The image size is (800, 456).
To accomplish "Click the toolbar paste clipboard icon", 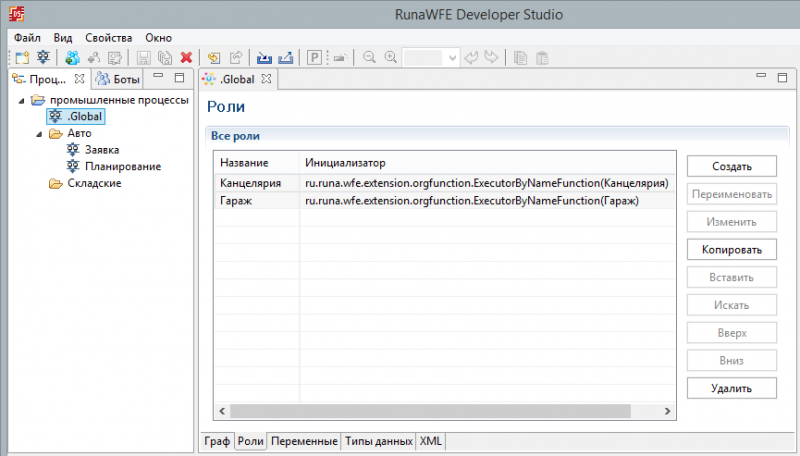I will point(542,58).
